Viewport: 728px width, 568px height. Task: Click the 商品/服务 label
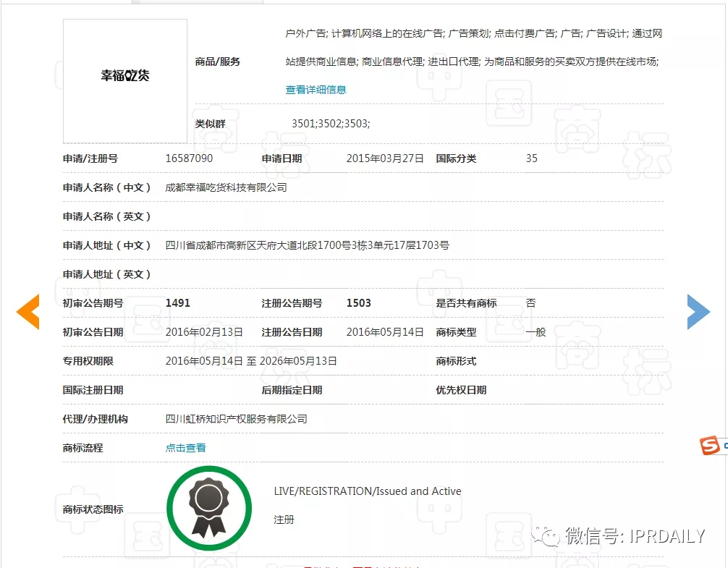(217, 62)
